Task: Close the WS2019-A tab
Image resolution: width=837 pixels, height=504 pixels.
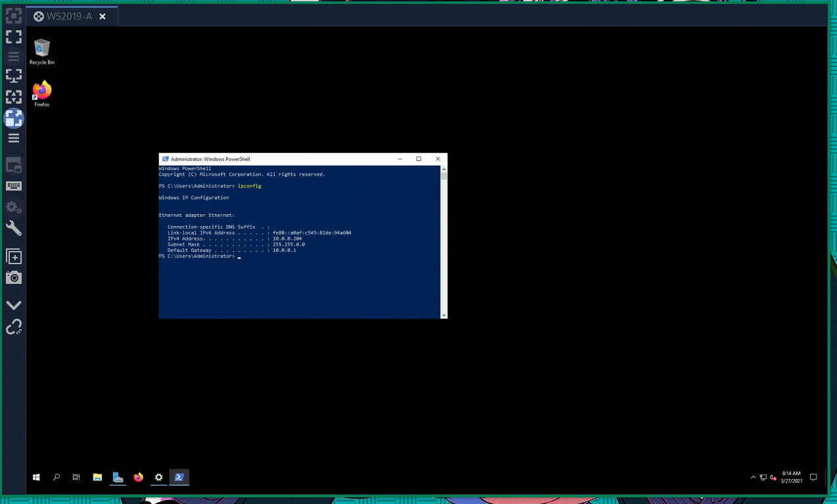Action: (102, 16)
